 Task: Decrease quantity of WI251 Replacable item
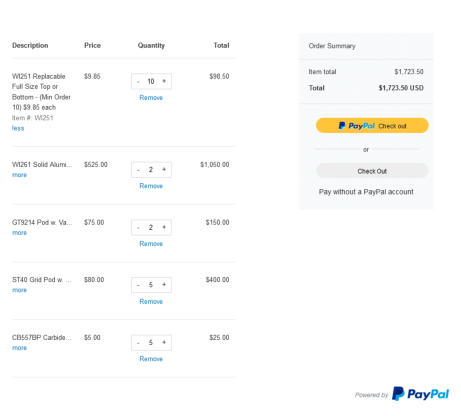(138, 82)
